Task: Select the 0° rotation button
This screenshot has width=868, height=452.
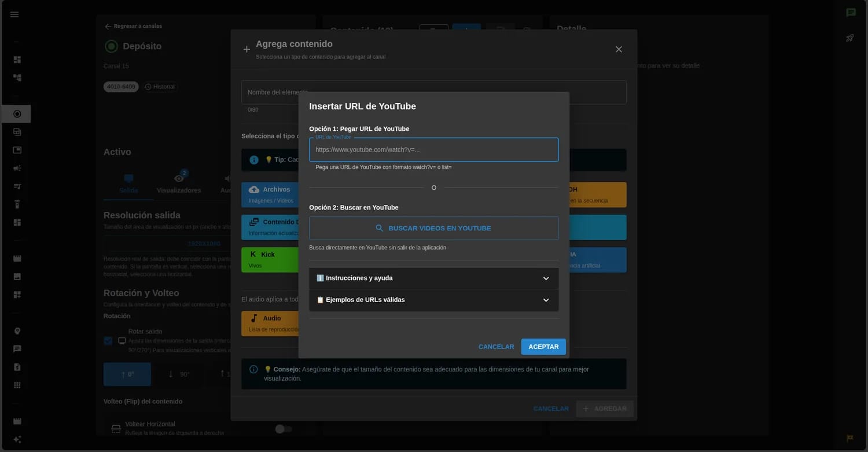Action: coord(127,374)
